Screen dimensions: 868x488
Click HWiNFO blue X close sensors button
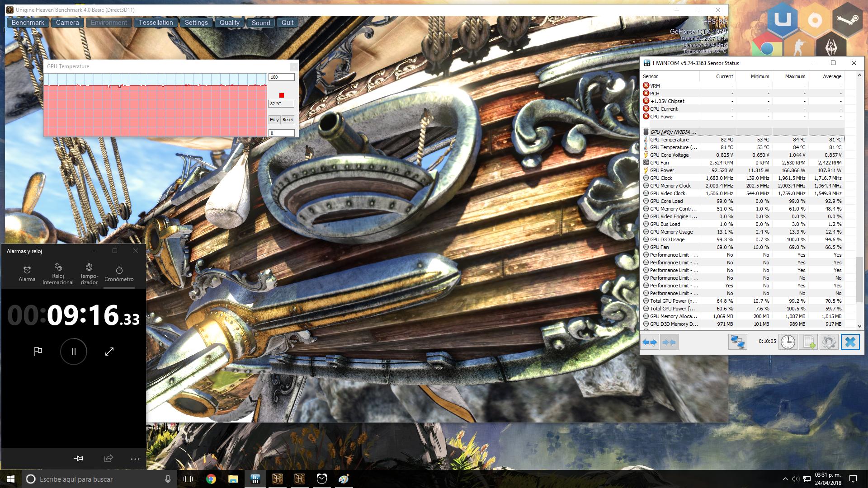pos(850,342)
